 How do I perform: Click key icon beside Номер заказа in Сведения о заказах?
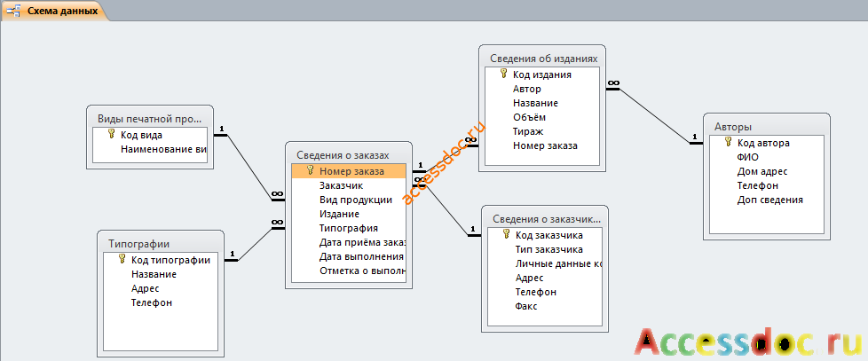click(x=310, y=171)
